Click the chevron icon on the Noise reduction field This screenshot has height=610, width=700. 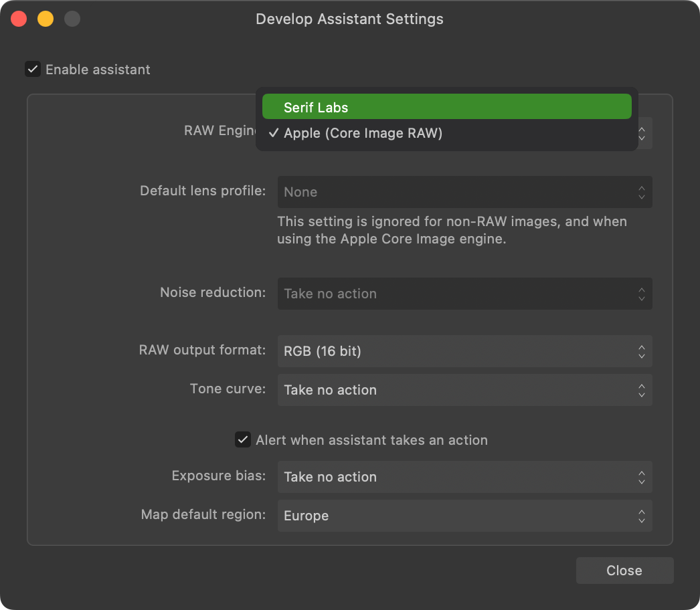(x=641, y=294)
